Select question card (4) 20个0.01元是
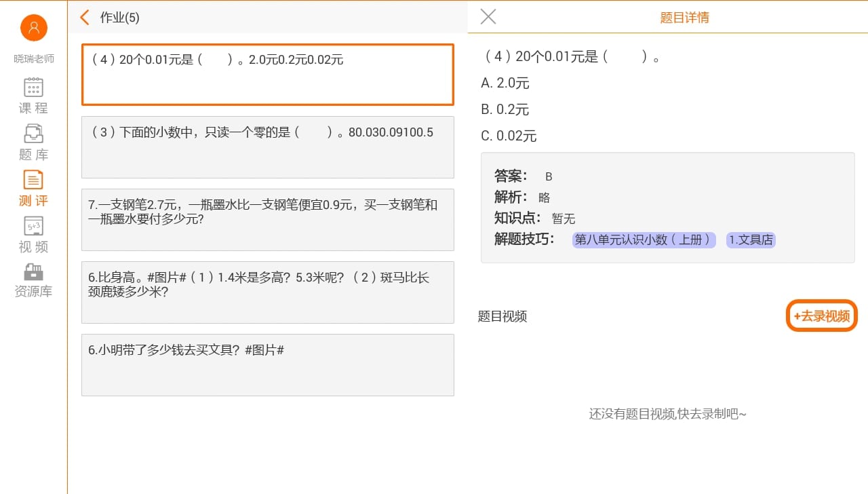 pyautogui.click(x=268, y=75)
